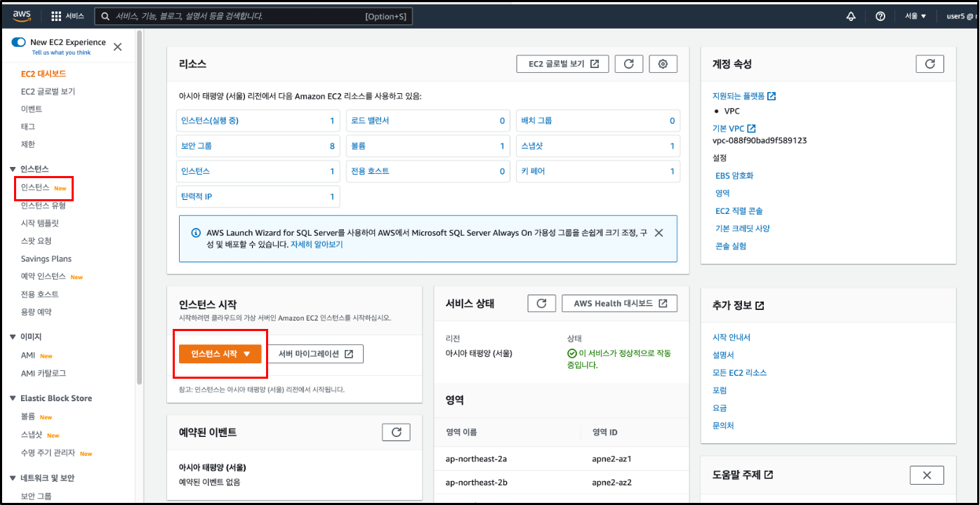Image resolution: width=980 pixels, height=505 pixels.
Task: Open 이벤트 in sidebar
Action: [32, 109]
